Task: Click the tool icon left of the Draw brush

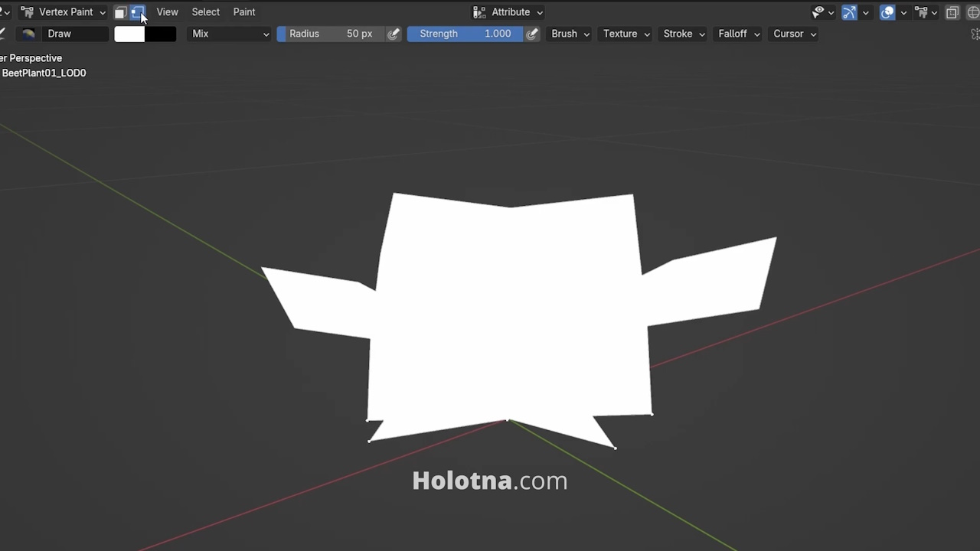Action: pyautogui.click(x=2, y=34)
